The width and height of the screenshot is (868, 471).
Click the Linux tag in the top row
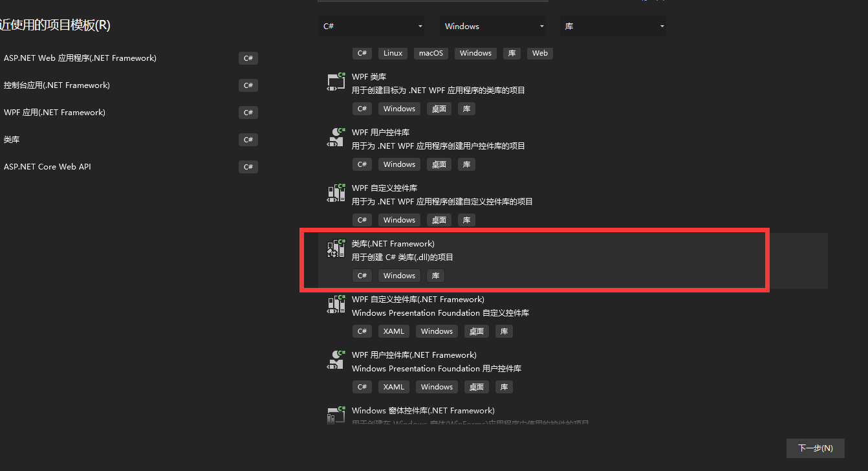[x=393, y=53]
